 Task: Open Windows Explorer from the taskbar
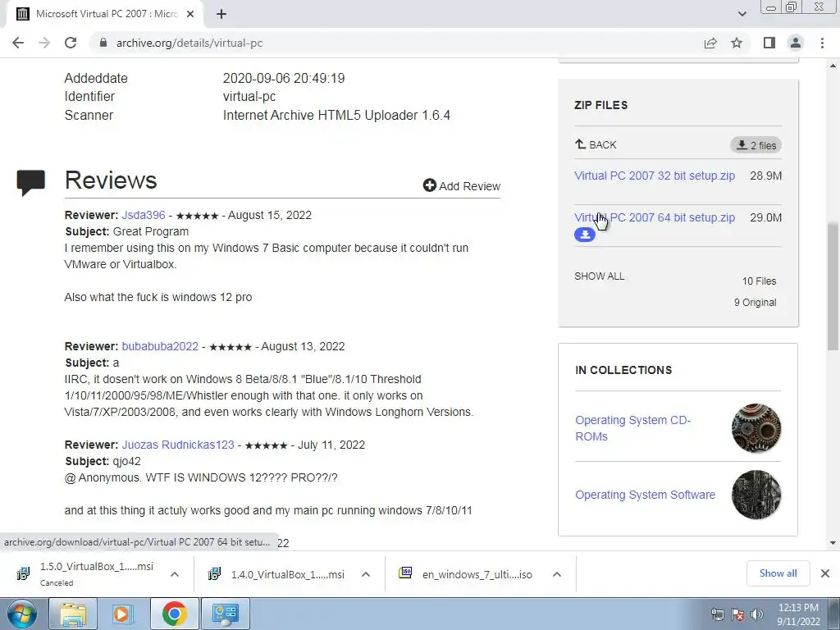[x=73, y=614]
